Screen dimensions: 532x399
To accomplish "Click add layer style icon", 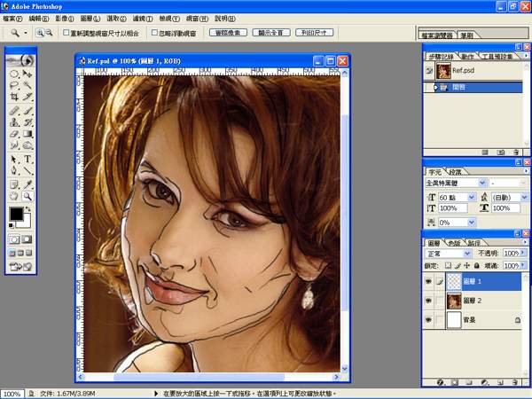I will pyautogui.click(x=441, y=382).
